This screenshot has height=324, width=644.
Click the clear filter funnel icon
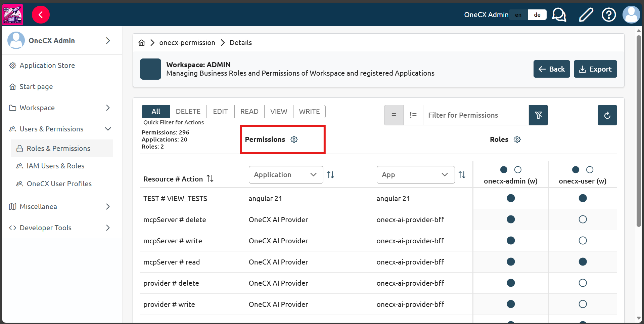(x=538, y=115)
